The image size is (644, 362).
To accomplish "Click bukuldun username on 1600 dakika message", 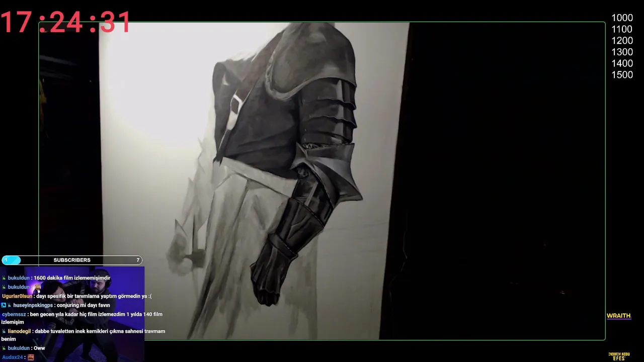I will pos(19,278).
